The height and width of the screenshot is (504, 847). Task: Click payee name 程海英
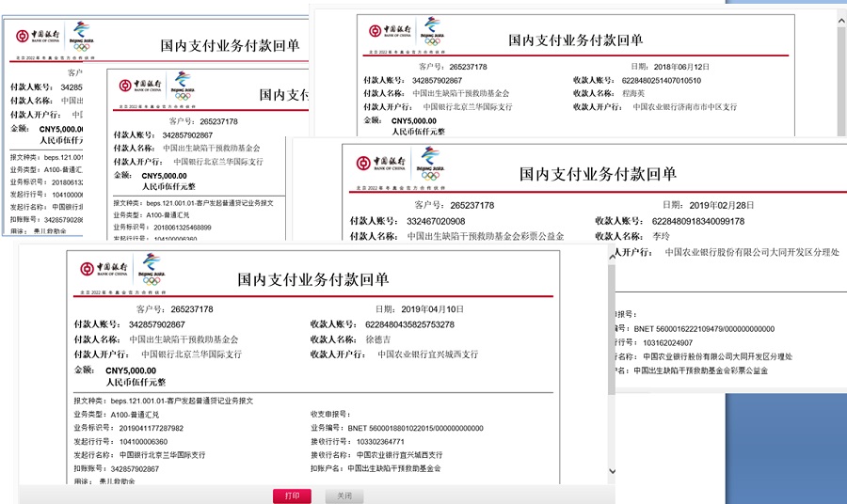point(633,94)
